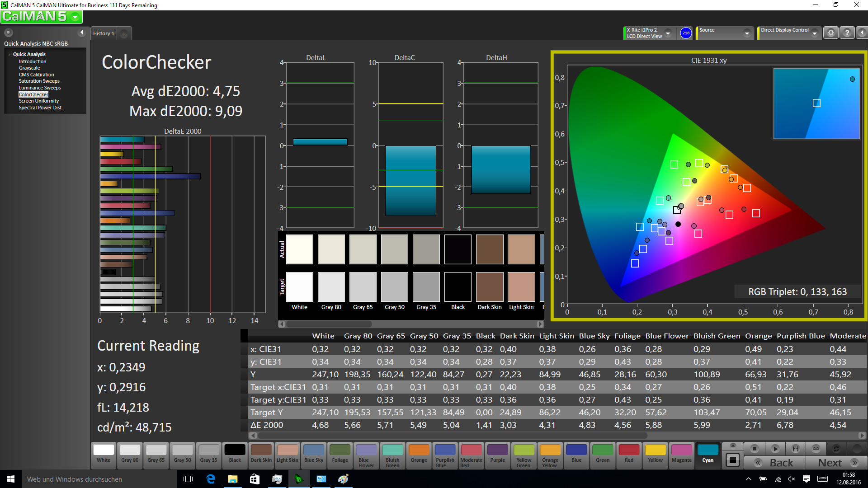Screen dimensions: 868x488
Task: Expand the Direct Display Control dropdown
Action: point(814,33)
